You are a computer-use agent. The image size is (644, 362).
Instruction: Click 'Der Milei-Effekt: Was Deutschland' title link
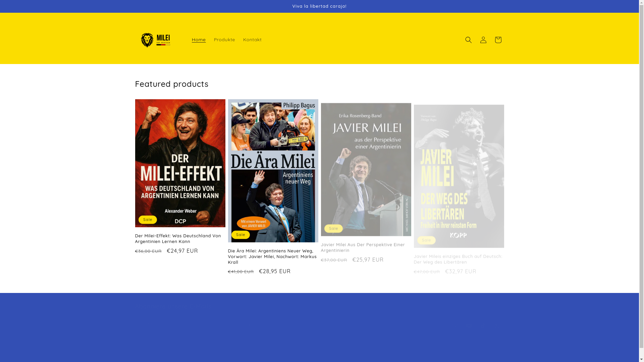coord(178,239)
